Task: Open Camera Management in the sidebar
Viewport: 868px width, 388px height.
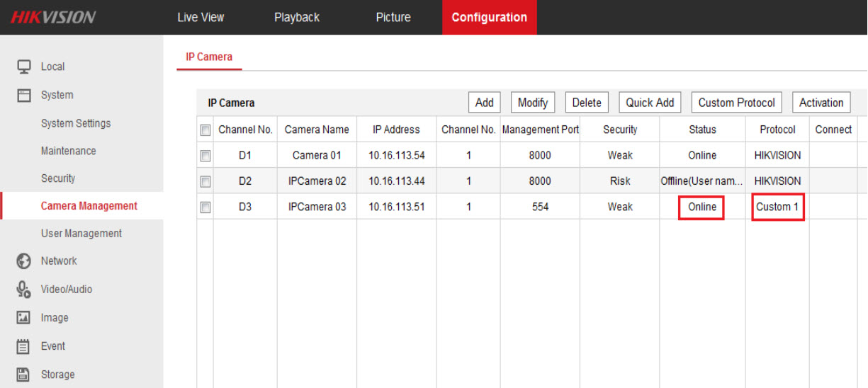Action: [89, 206]
